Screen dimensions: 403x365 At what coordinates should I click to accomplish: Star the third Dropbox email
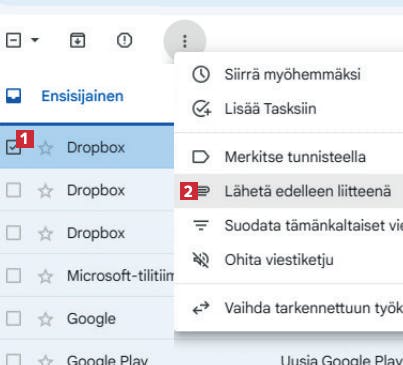[45, 233]
